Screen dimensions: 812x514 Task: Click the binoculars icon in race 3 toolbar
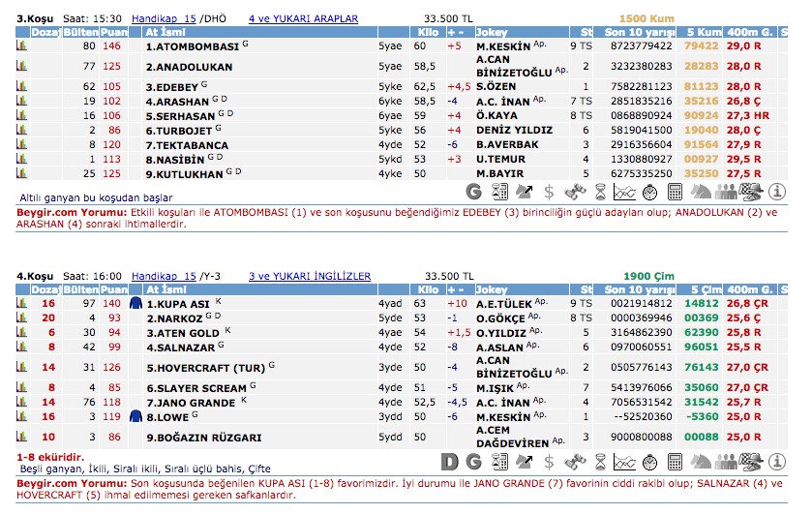pyautogui.click(x=575, y=192)
